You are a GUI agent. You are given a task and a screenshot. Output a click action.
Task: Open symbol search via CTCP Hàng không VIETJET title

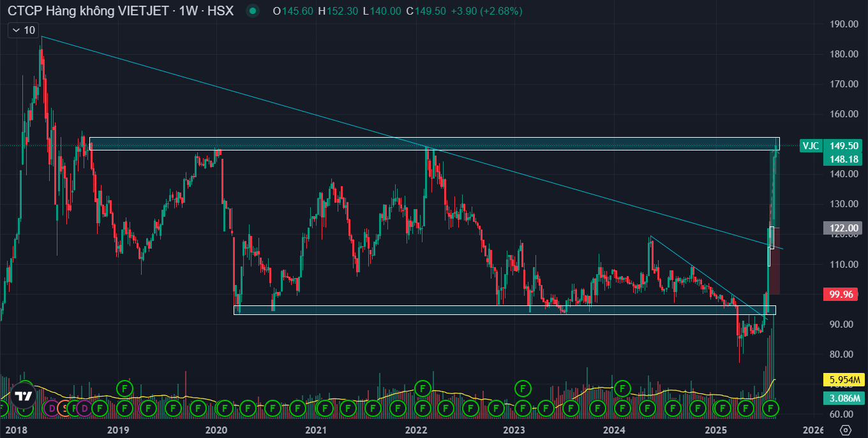87,11
